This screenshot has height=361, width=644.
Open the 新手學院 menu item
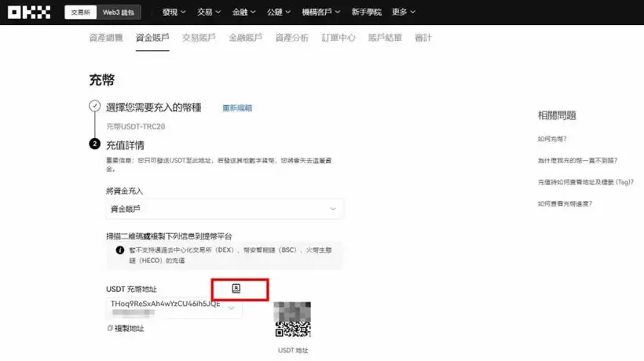366,13
